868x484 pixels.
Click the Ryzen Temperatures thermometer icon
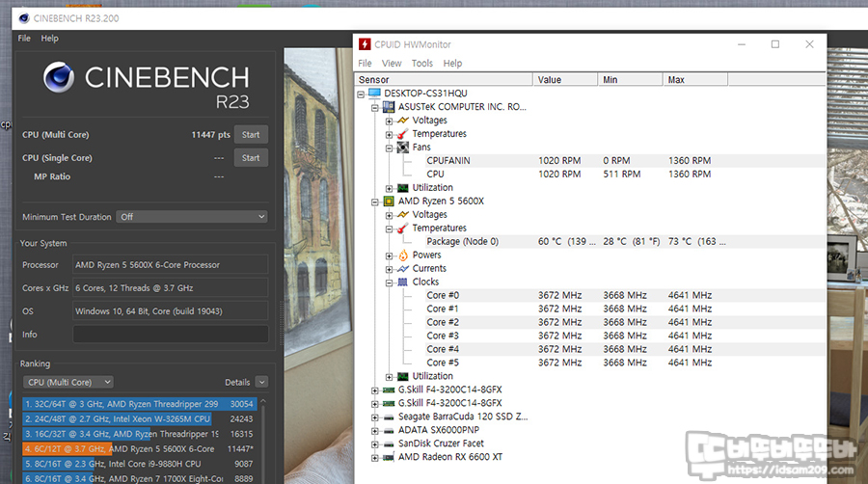[402, 229]
